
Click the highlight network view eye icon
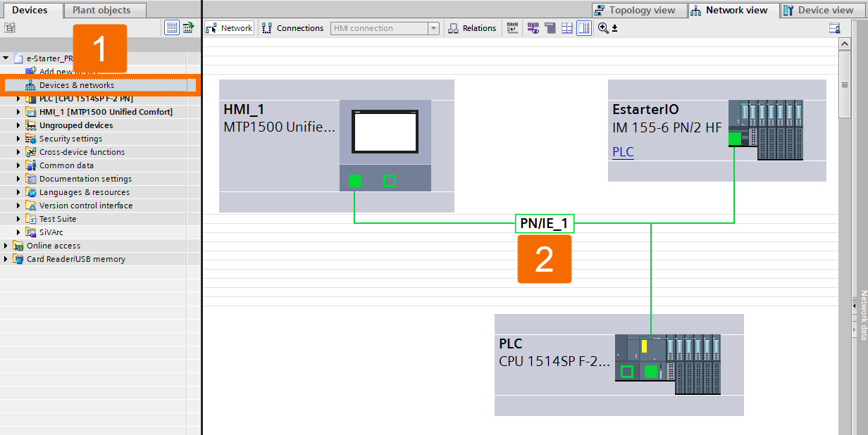(x=533, y=28)
